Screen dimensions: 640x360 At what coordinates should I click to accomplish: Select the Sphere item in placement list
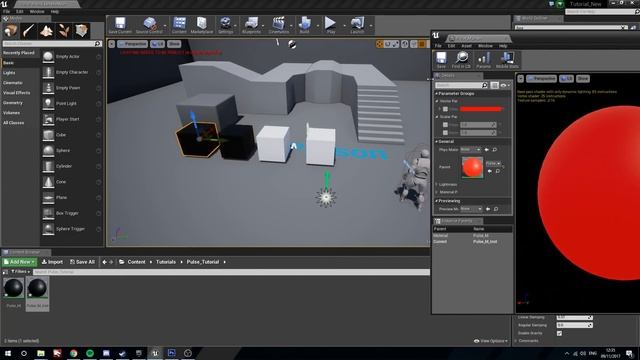(x=71, y=150)
